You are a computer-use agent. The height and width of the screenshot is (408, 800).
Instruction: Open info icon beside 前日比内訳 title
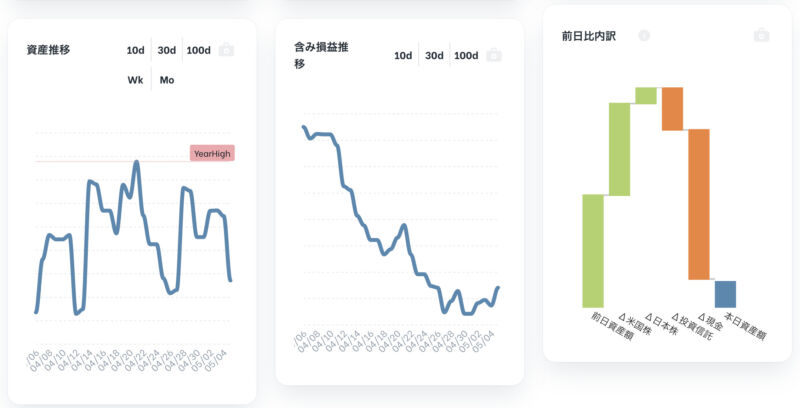[644, 35]
